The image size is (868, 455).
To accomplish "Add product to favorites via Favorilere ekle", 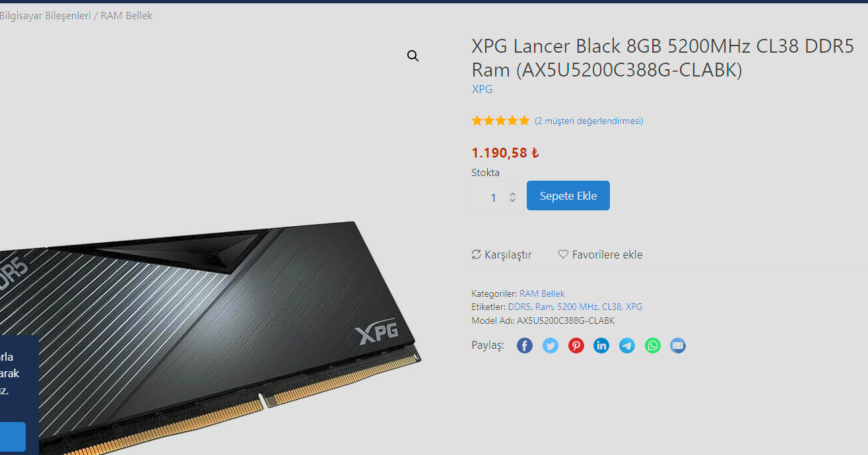I will 600,255.
